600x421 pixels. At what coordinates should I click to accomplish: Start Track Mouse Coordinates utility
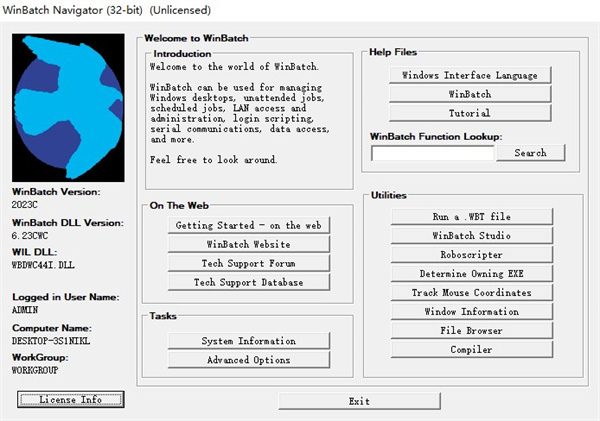point(471,293)
